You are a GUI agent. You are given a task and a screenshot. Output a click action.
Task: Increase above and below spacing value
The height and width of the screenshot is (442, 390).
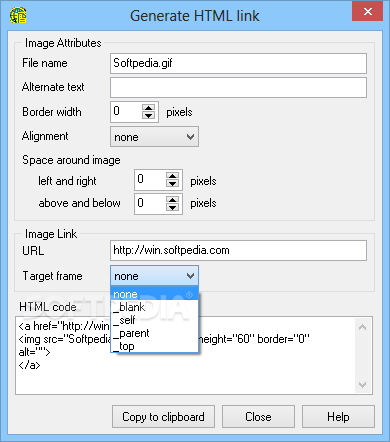click(172, 200)
